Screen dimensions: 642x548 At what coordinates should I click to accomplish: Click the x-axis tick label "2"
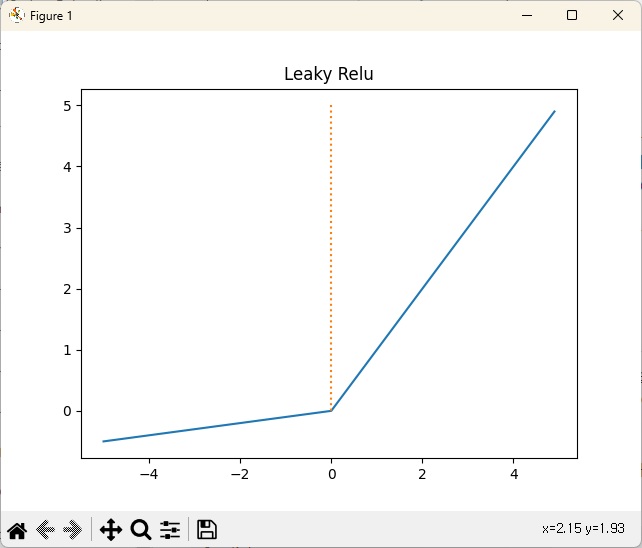point(422,473)
